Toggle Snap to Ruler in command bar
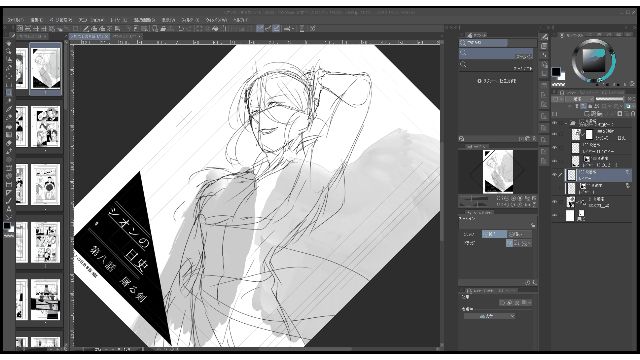 coord(260,29)
